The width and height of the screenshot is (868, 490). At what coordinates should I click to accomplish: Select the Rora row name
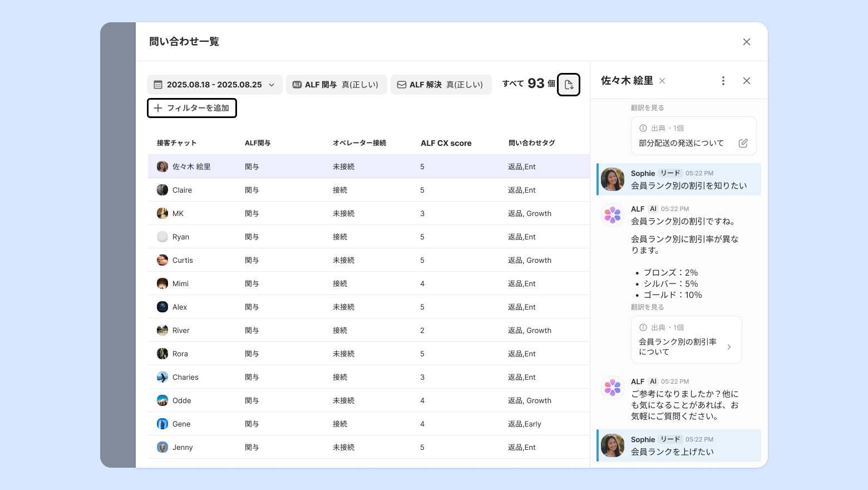[x=180, y=354]
